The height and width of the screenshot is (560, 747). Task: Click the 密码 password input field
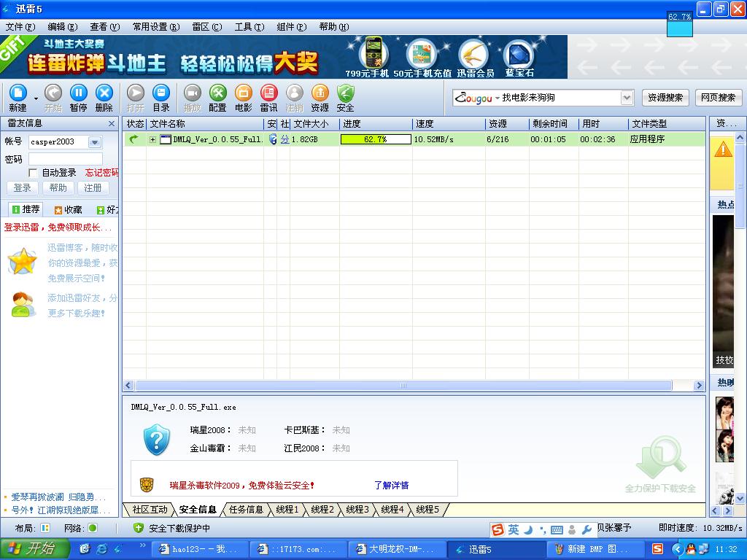[x=65, y=159]
